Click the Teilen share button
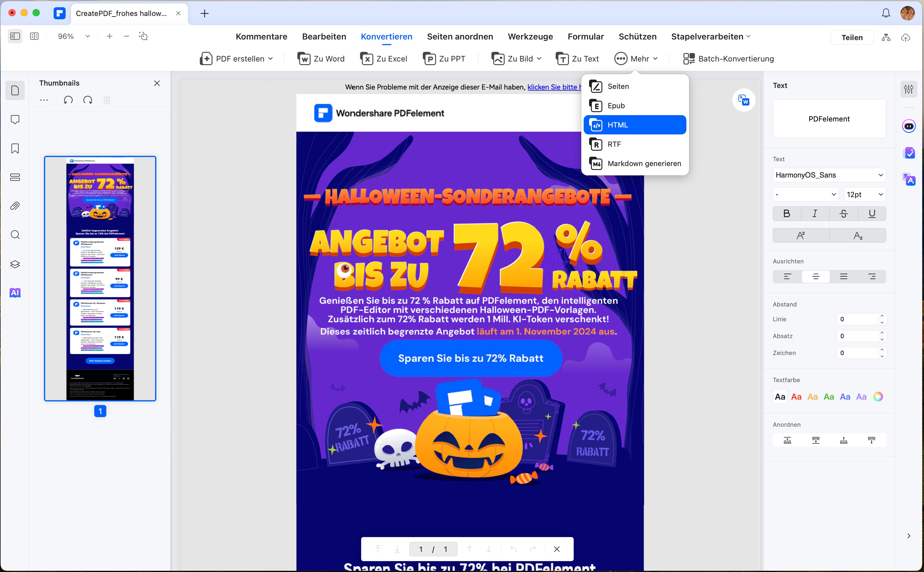 [x=852, y=37]
